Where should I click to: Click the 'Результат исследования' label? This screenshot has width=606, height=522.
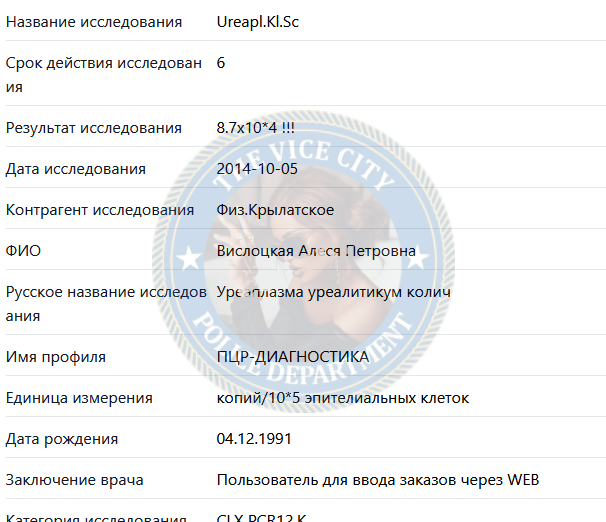point(94,128)
